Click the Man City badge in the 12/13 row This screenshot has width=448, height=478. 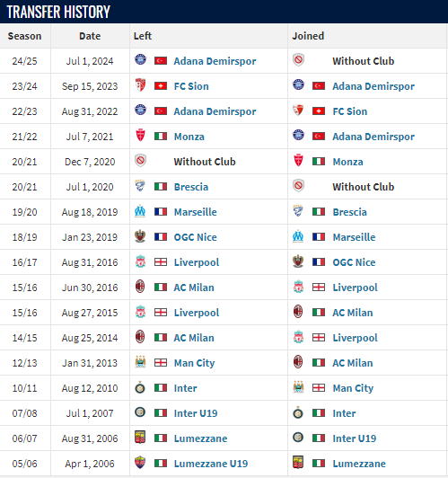point(140,362)
